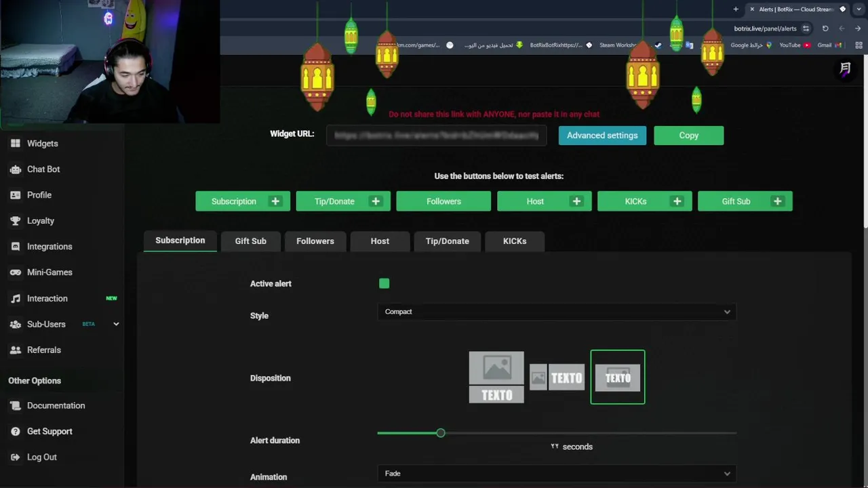
Task: Select image-beside-text disposition layout
Action: [x=557, y=378]
